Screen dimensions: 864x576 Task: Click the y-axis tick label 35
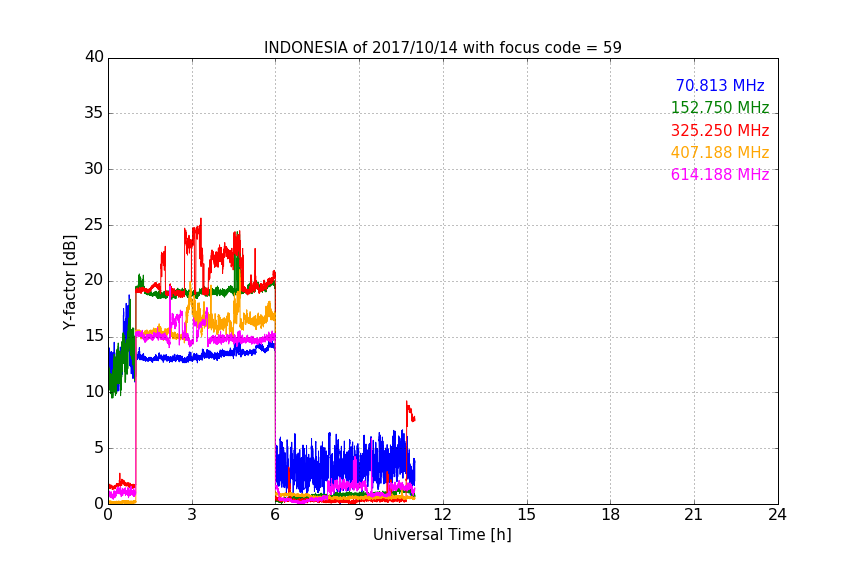point(94,112)
